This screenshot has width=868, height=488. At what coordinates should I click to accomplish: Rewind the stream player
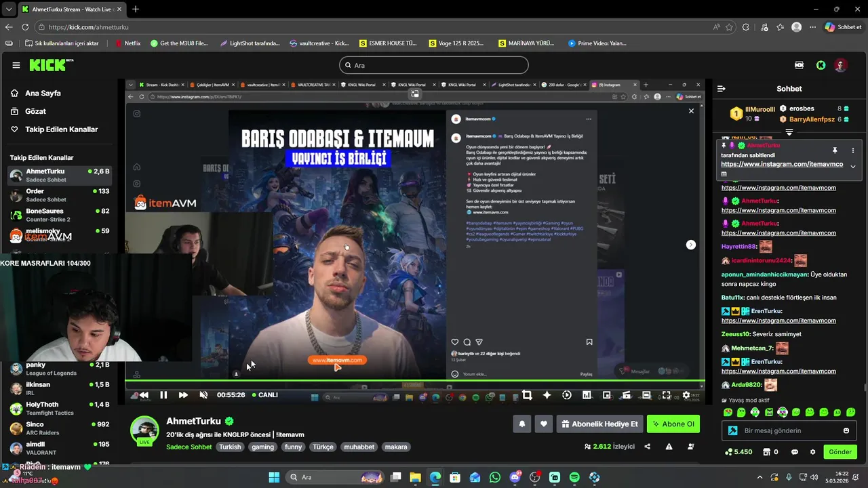click(x=144, y=395)
